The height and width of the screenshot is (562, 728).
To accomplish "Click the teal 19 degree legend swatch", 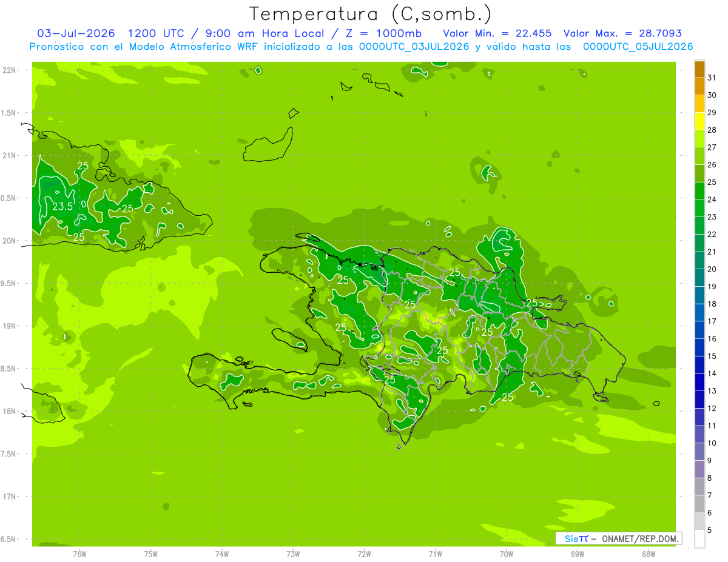I will pyautogui.click(x=699, y=278).
